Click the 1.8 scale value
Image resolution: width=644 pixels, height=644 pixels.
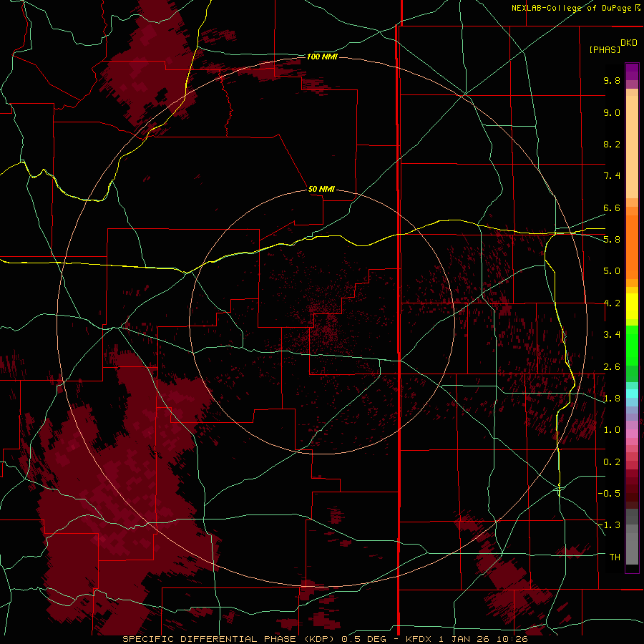pyautogui.click(x=612, y=399)
